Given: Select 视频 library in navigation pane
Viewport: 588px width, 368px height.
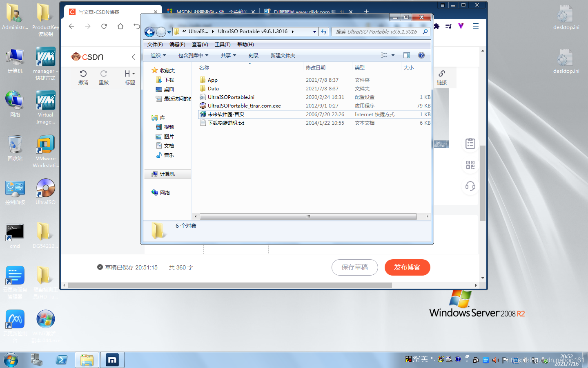Looking at the screenshot, I should click(x=169, y=127).
